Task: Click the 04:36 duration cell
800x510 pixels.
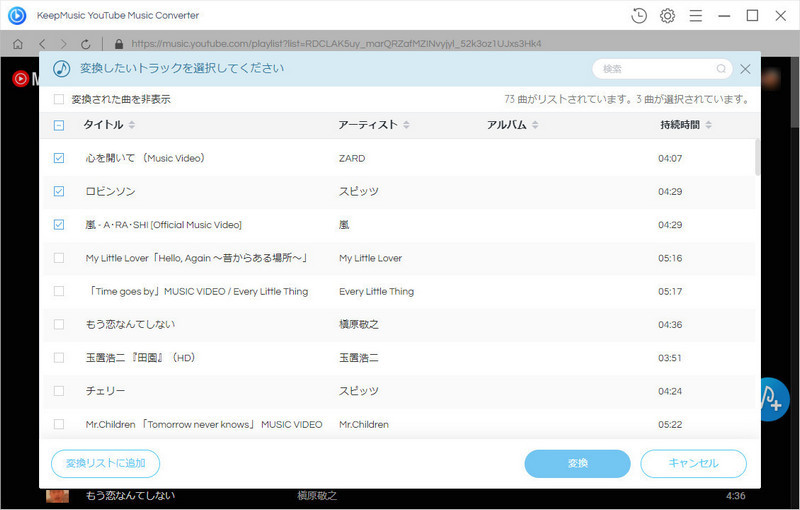Action: [x=670, y=325]
